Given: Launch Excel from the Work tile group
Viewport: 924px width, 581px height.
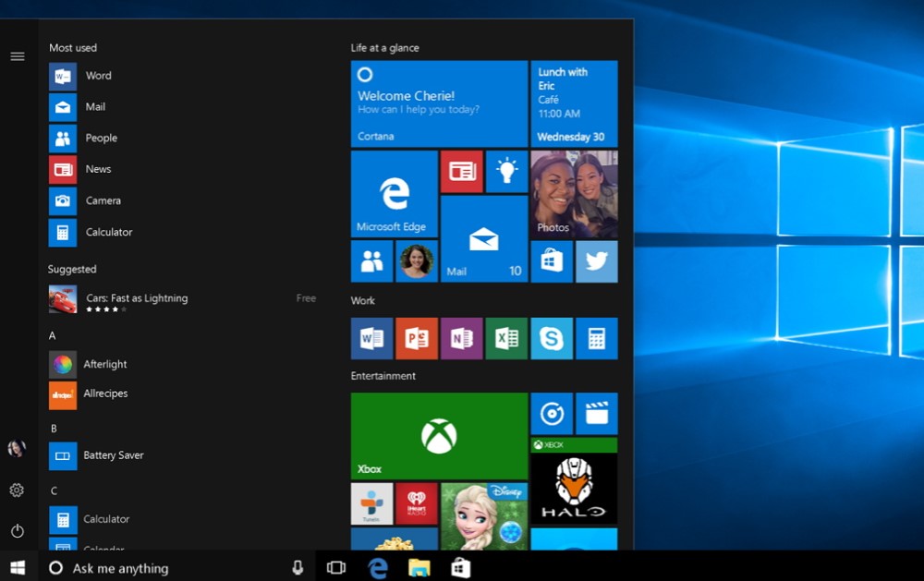Looking at the screenshot, I should 506,338.
